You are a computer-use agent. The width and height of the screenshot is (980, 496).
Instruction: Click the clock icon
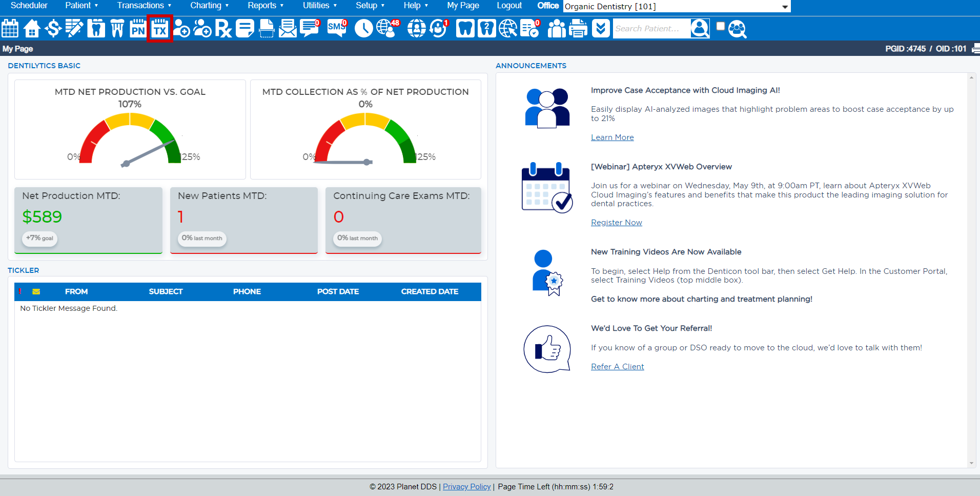(x=364, y=28)
